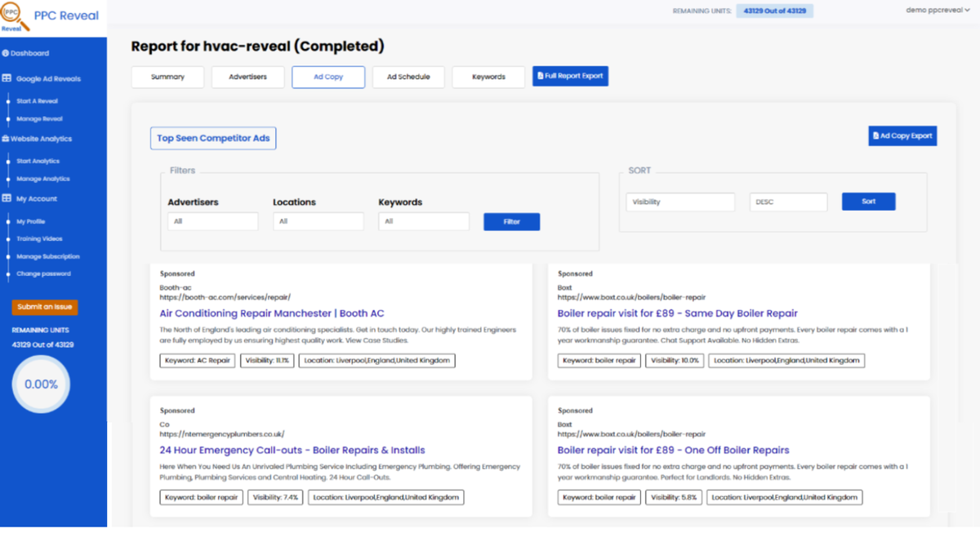
Task: Click the PPC Reveal logo
Action: [53, 15]
